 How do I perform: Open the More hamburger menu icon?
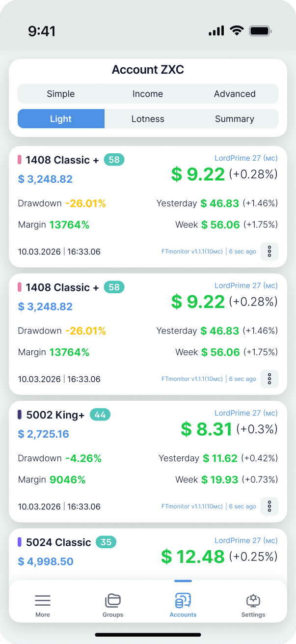tap(43, 600)
